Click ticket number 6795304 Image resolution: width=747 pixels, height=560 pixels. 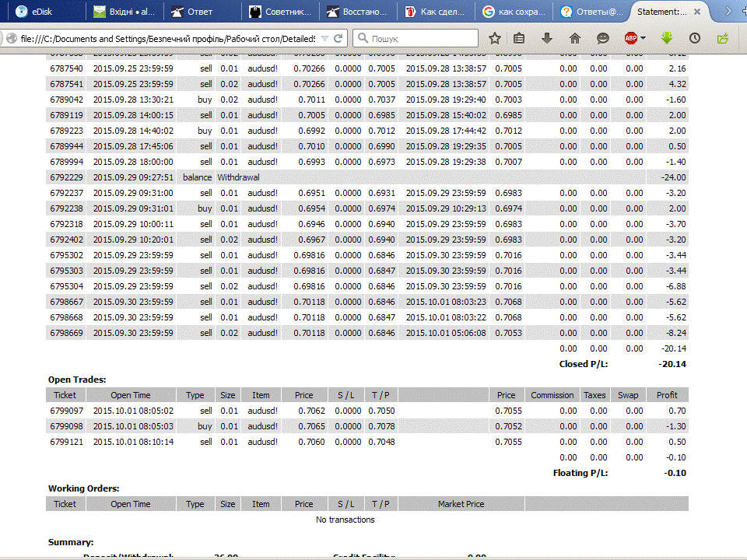pyautogui.click(x=66, y=286)
